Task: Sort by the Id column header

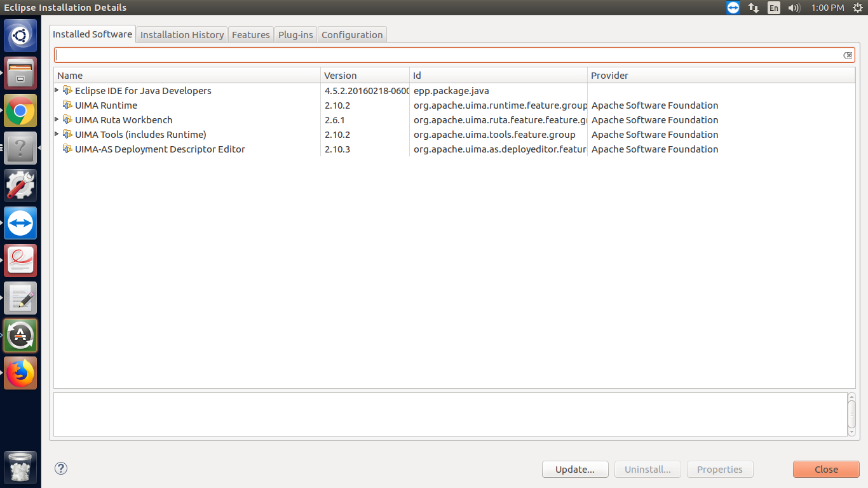Action: tap(499, 76)
